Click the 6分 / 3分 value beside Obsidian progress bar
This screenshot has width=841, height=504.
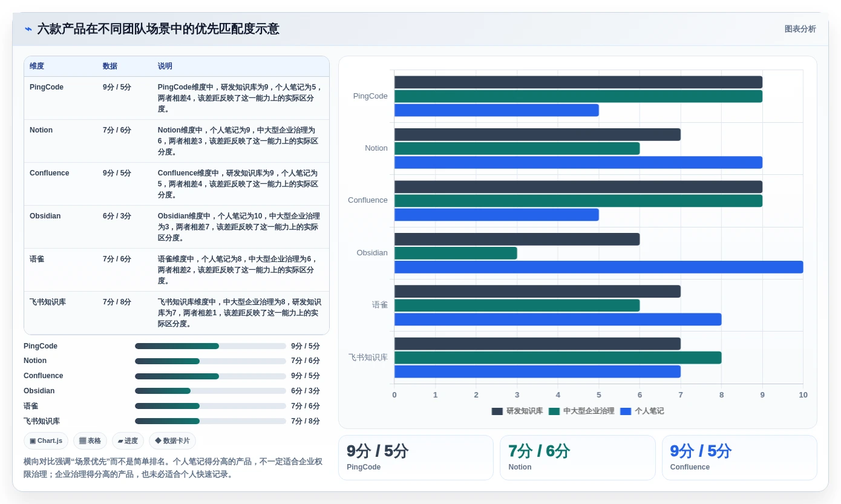click(306, 391)
